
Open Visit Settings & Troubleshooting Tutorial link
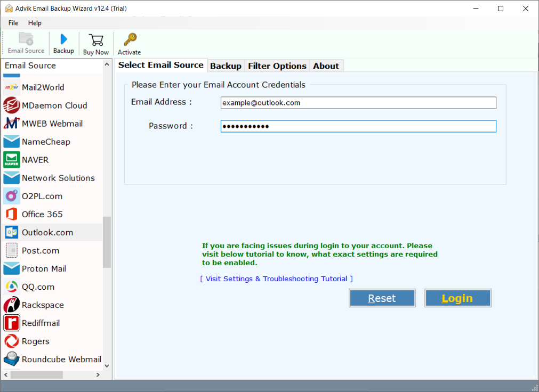point(276,279)
